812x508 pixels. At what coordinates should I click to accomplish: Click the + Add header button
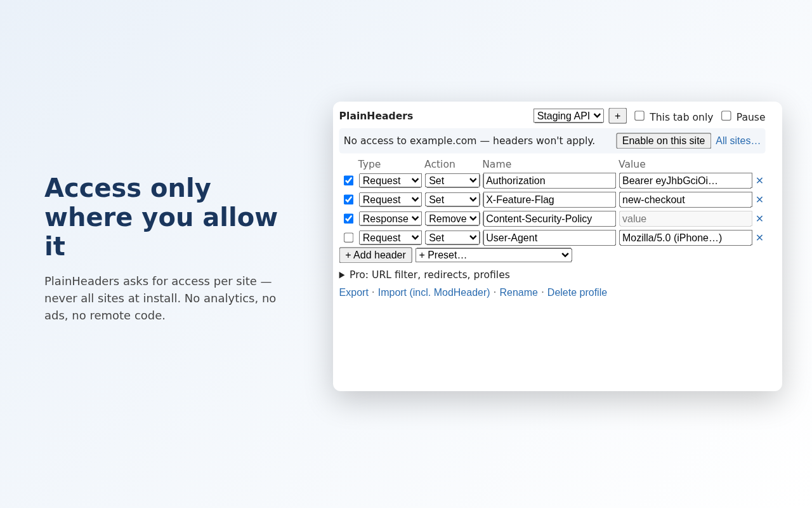(x=376, y=255)
